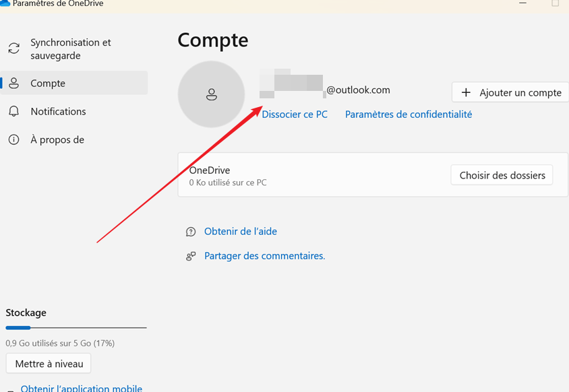This screenshot has width=569, height=392.
Task: Click the plus icon in Ajouter un compte
Action: [466, 92]
